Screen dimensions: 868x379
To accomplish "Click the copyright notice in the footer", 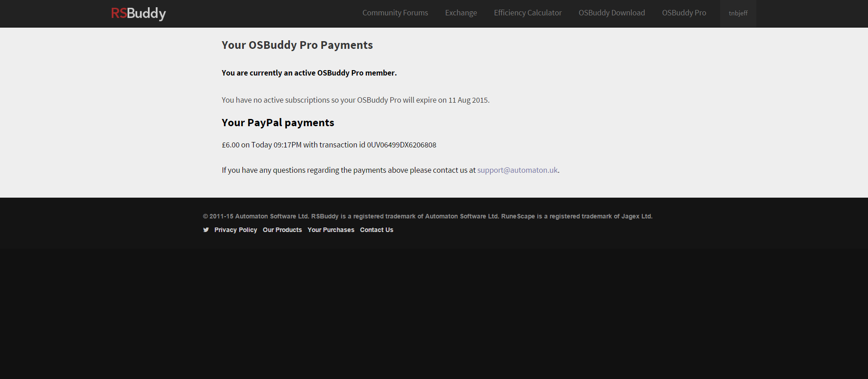I will click(x=427, y=216).
